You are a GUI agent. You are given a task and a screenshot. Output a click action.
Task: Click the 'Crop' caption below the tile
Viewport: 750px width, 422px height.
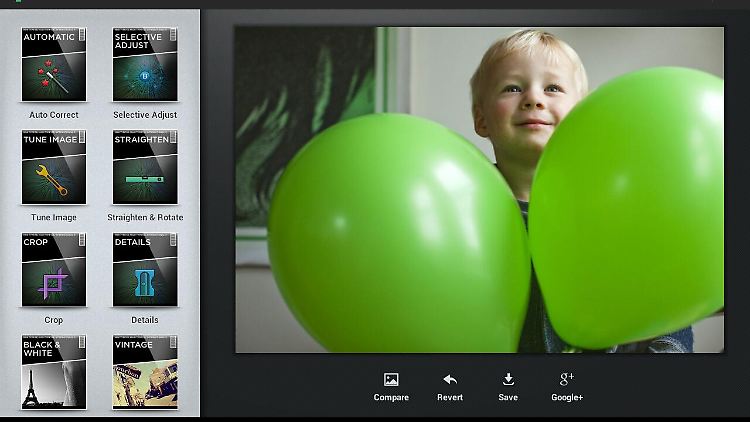coord(54,320)
